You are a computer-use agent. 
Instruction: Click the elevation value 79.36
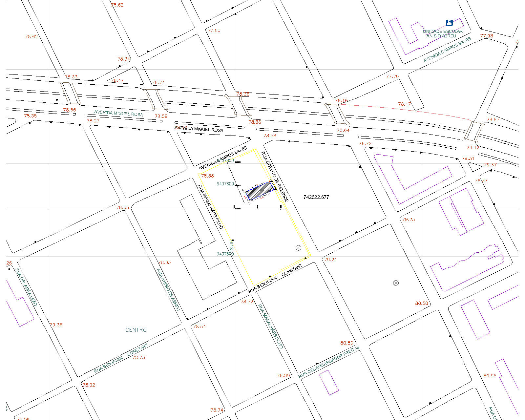click(x=56, y=325)
